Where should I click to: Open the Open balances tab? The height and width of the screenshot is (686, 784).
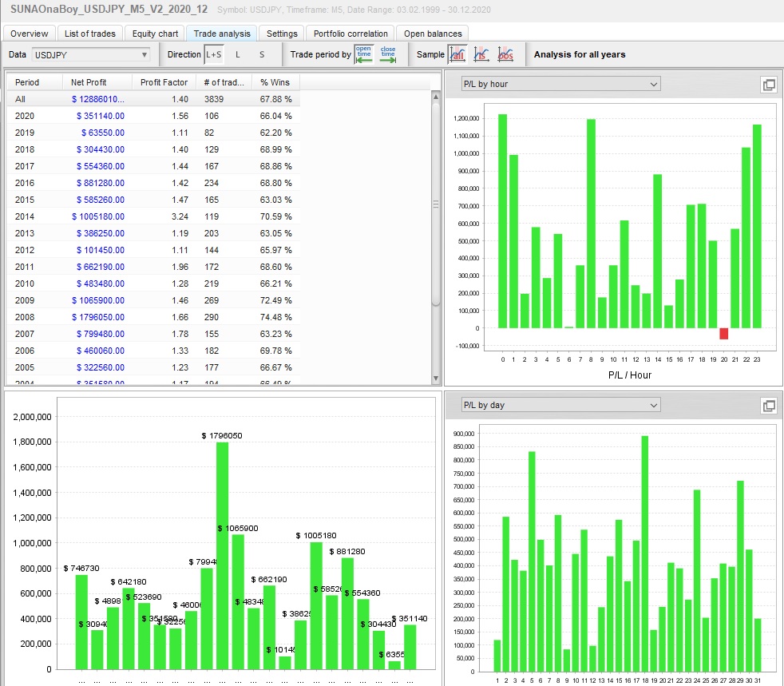pos(433,34)
